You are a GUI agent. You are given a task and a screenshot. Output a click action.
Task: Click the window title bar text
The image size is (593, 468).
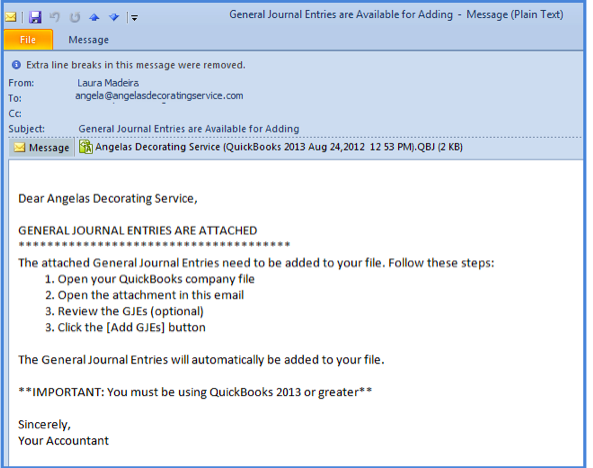[x=396, y=15]
